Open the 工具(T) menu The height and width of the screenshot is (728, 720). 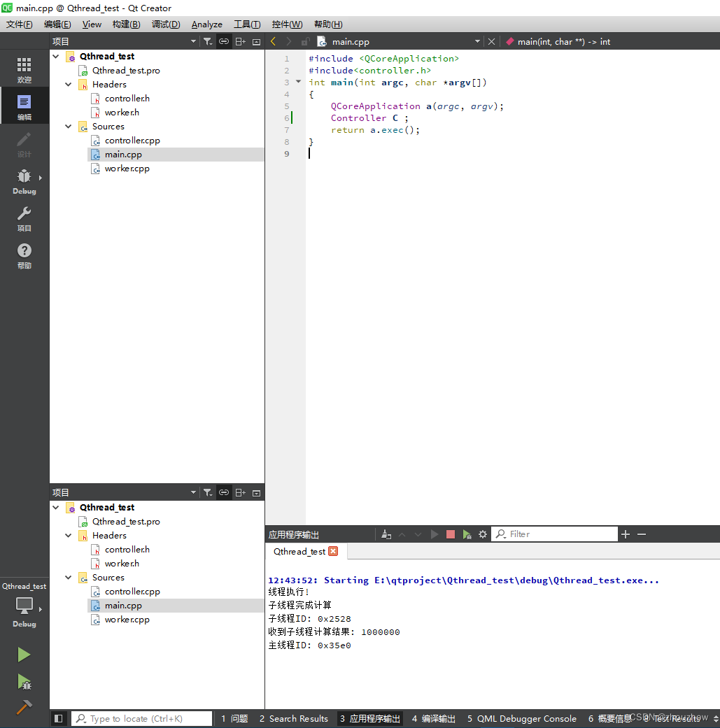(x=246, y=24)
